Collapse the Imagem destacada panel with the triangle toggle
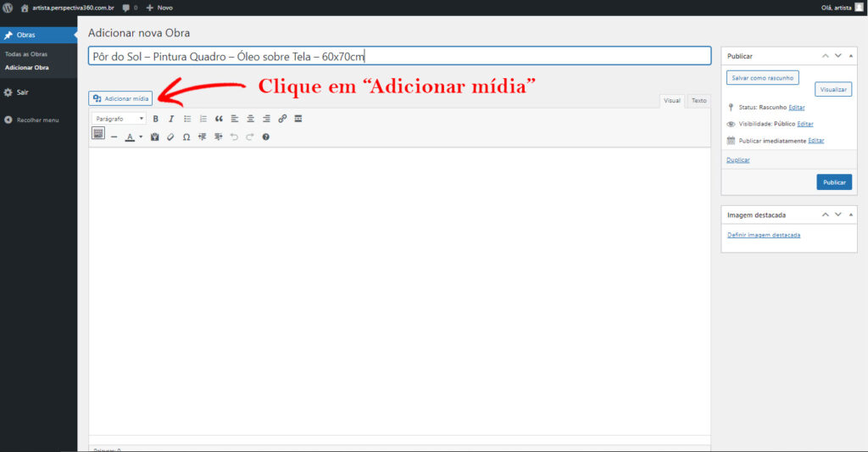868x452 pixels. 851,215
